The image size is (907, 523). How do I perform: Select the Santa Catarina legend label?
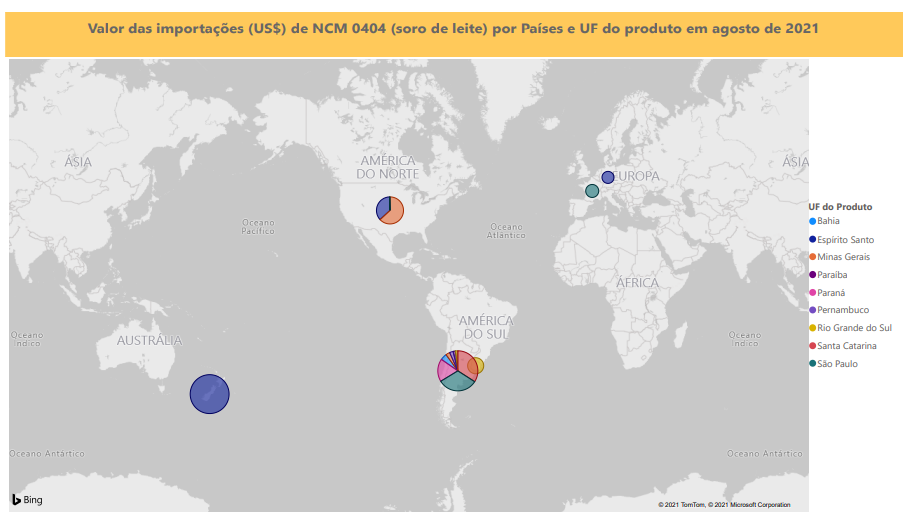[x=847, y=346]
